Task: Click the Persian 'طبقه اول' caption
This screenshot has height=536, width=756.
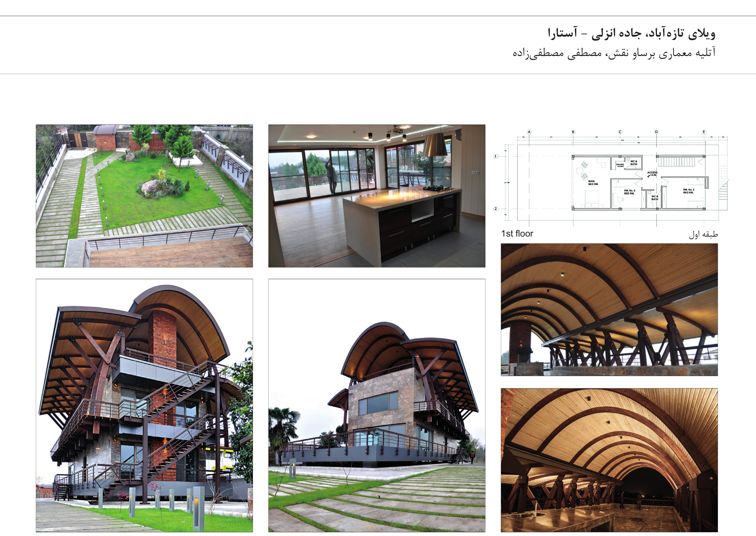Action: (x=703, y=234)
